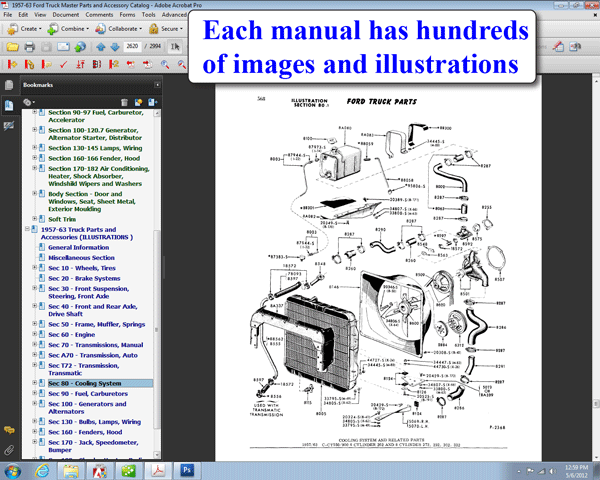
Task: Expand Sec 80 - Cooling System bookmark
Action: click(34, 383)
